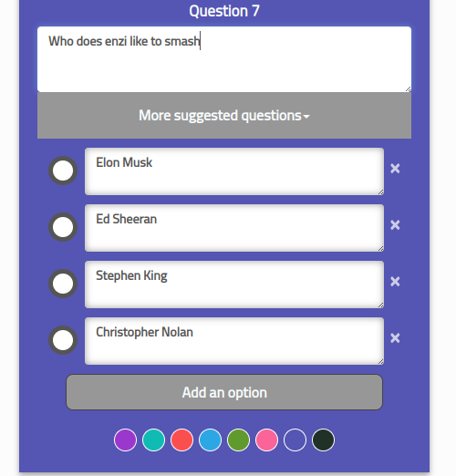Focus the Question 7 text field
Viewport: 456px width, 476px height.
click(x=224, y=59)
